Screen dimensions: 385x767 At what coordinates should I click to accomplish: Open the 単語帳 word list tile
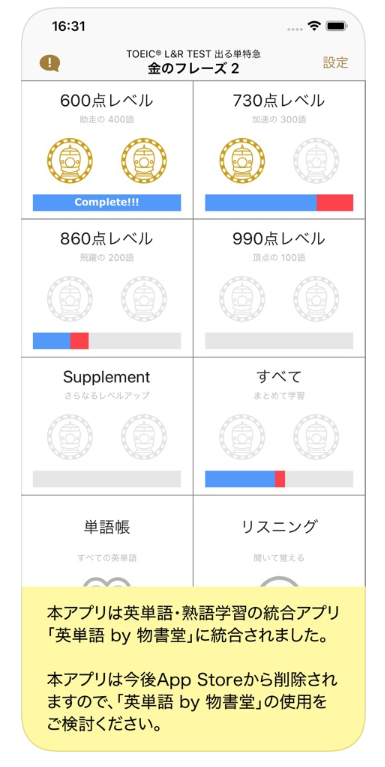pyautogui.click(x=107, y=541)
